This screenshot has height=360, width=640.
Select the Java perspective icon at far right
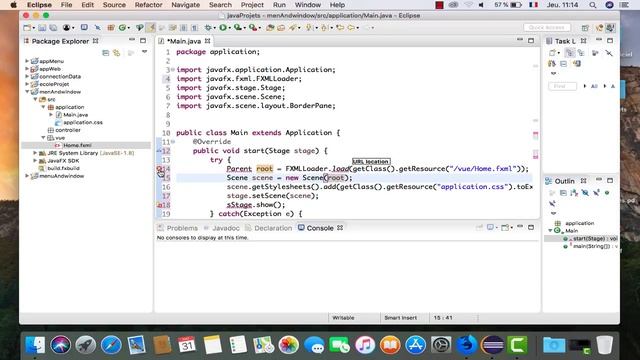pos(611,28)
